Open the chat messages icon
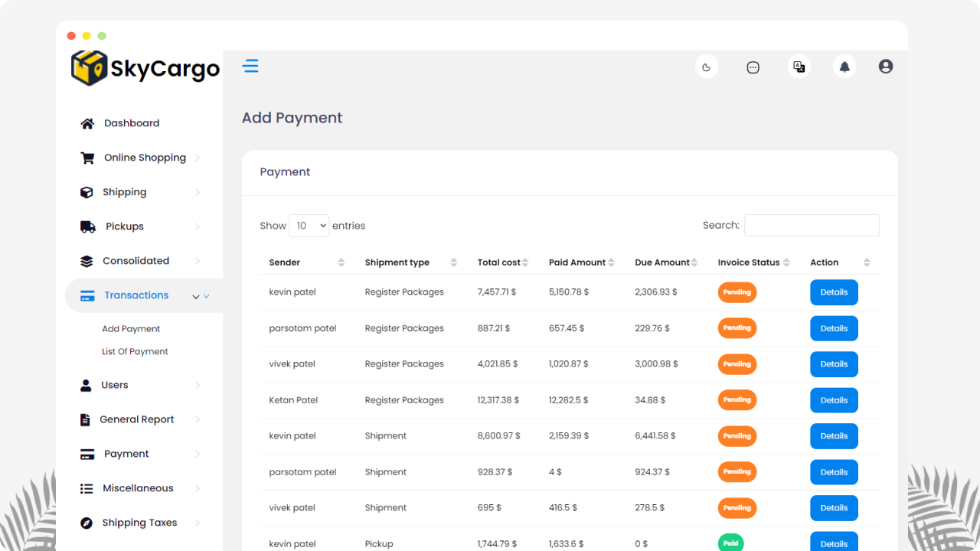The height and width of the screenshot is (551, 980). pyautogui.click(x=753, y=67)
